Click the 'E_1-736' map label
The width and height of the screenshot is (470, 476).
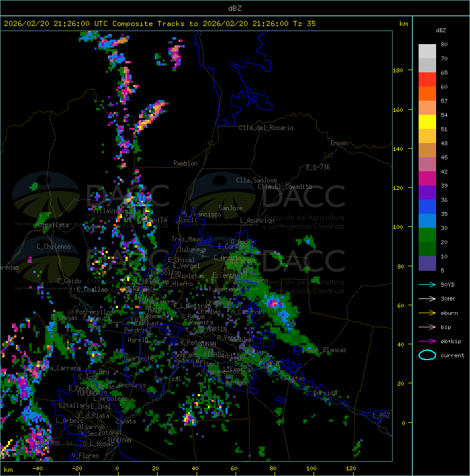[x=318, y=167]
